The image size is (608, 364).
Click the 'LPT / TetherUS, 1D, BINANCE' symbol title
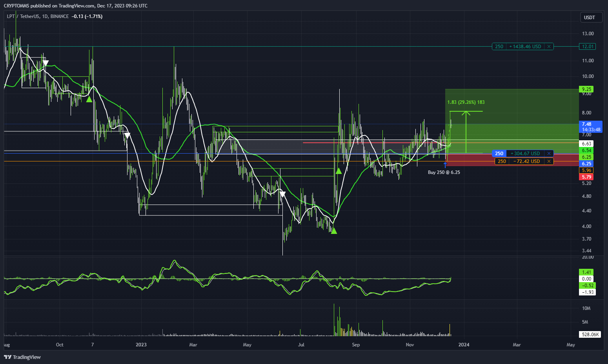pos(38,16)
